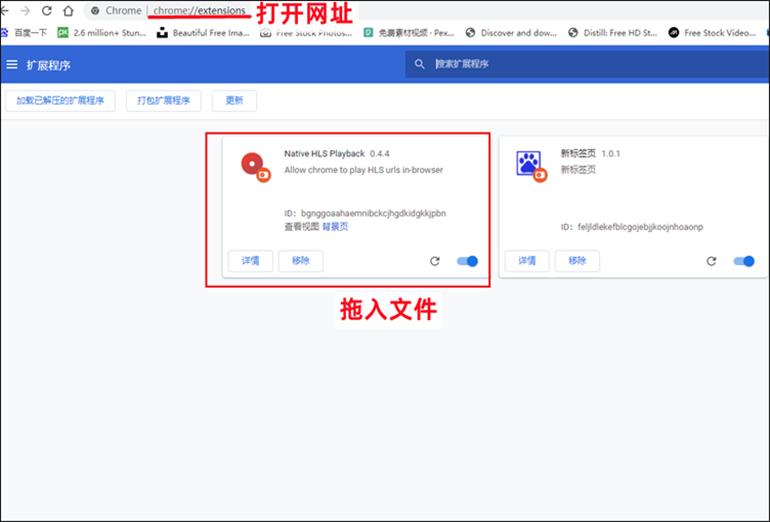Viewport: 770px width, 522px height.
Task: Click the search magnifier icon
Action: click(x=419, y=64)
